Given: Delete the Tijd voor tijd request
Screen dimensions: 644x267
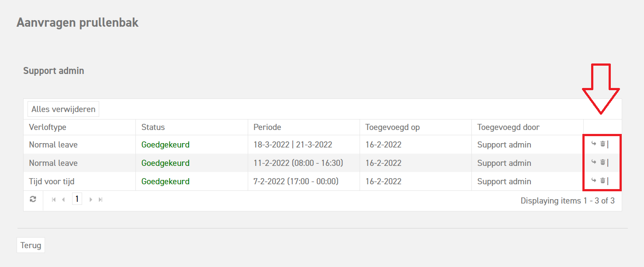Looking at the screenshot, I should point(602,180).
